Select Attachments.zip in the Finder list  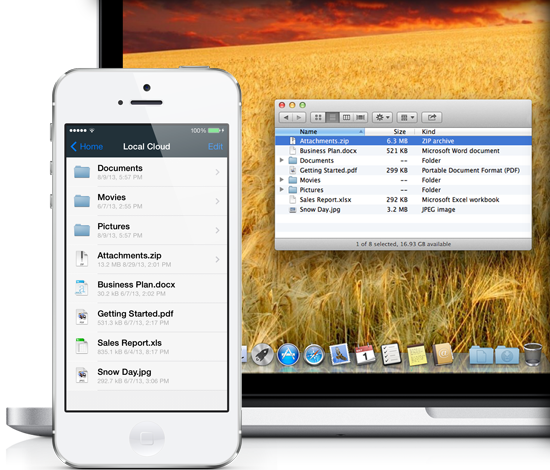[x=403, y=141]
